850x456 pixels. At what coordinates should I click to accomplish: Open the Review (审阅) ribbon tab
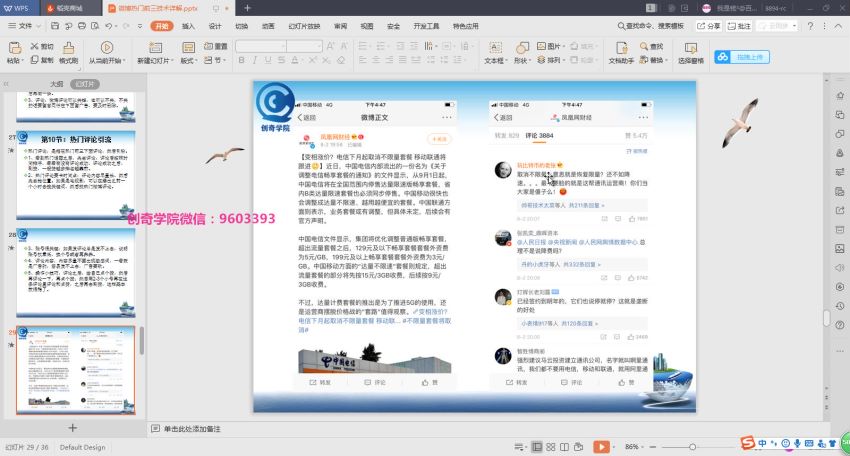click(340, 26)
